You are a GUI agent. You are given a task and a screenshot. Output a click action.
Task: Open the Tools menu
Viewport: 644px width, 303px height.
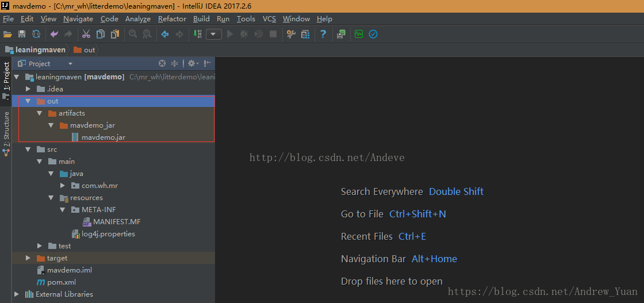(246, 19)
